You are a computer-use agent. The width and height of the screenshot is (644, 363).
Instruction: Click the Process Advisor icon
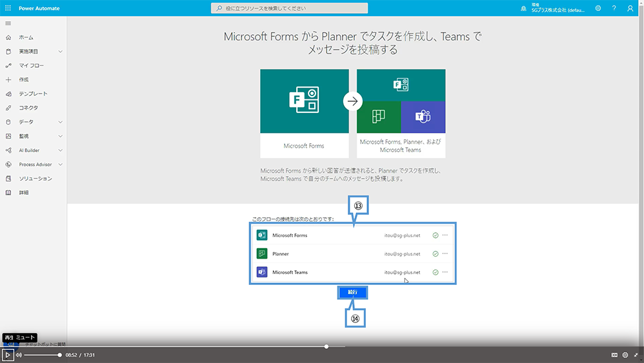(x=8, y=164)
